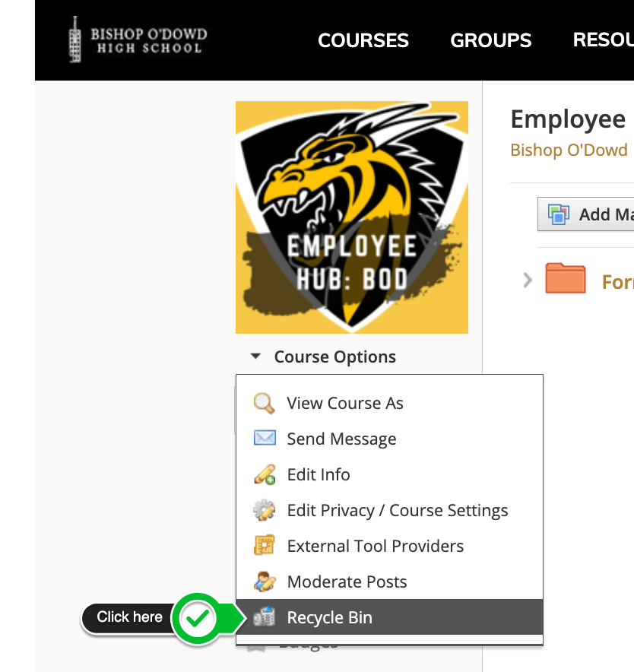Screen dimensions: 634x672
Task: Click the Bishop O'Dowd High School logo
Action: click(x=138, y=40)
